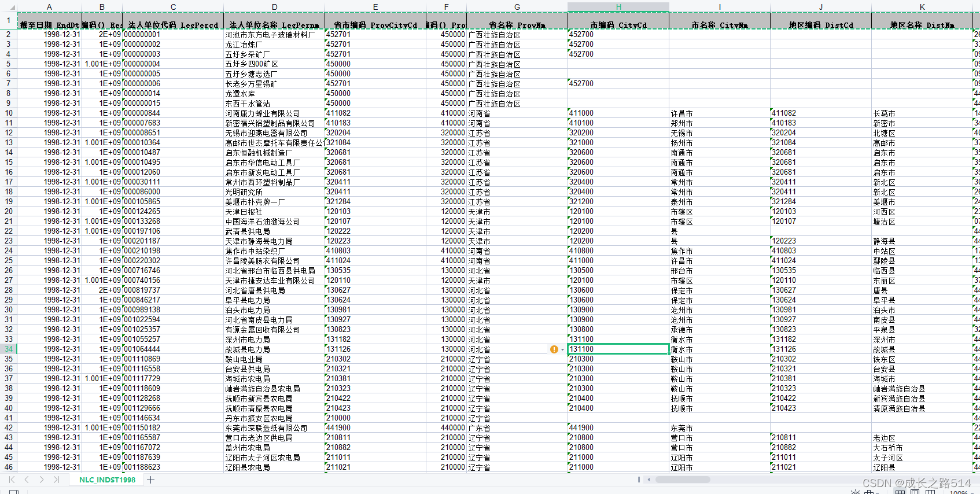Click city cell 郑州市
Image resolution: width=980 pixels, height=494 pixels.
pos(720,123)
